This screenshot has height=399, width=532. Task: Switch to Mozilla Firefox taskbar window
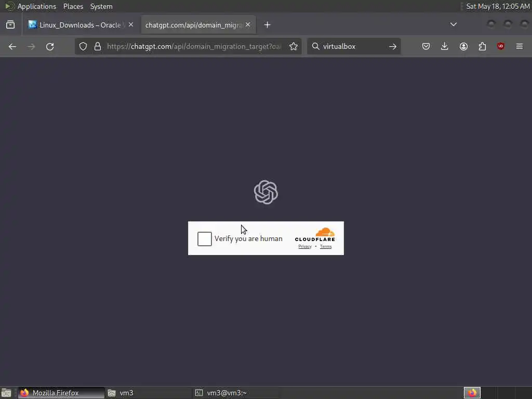61,393
